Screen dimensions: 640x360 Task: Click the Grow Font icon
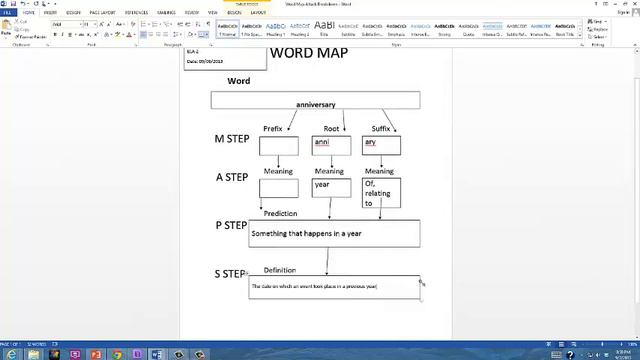[102, 24]
